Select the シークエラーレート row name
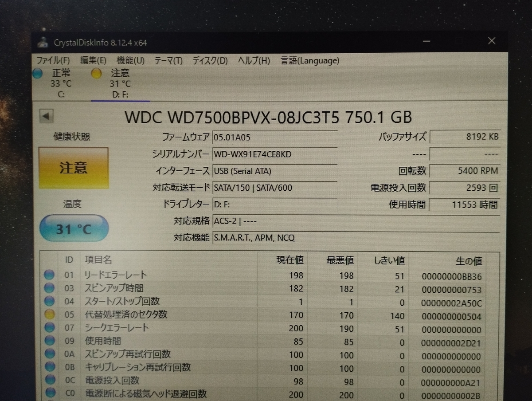532x401 pixels. coord(116,328)
